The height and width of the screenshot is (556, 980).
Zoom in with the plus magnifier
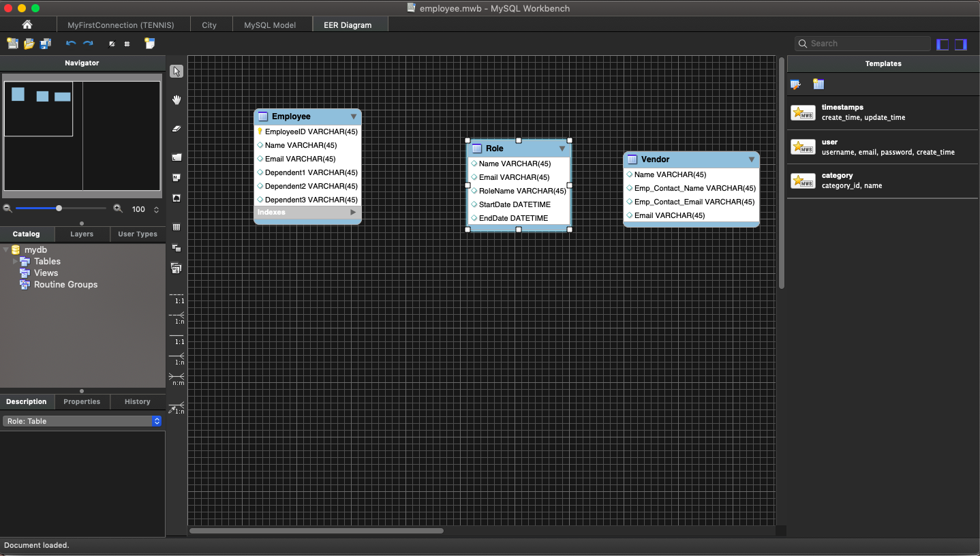point(118,208)
